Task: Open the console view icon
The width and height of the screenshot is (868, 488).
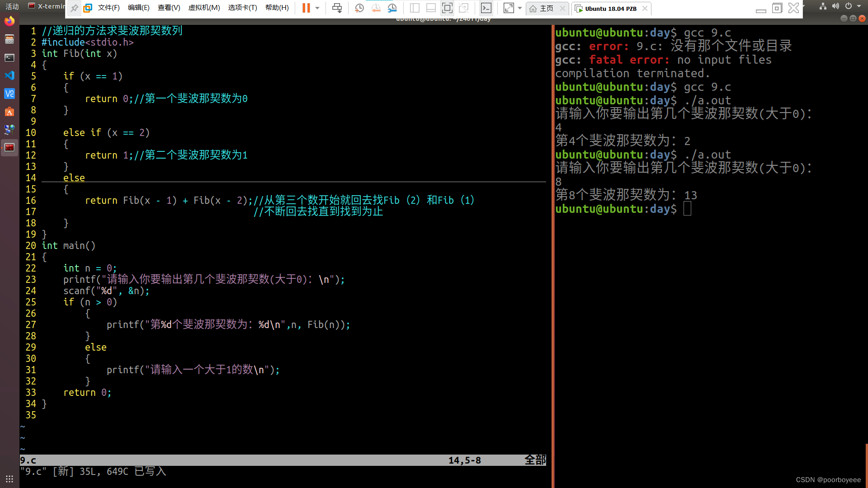Action: tap(486, 8)
